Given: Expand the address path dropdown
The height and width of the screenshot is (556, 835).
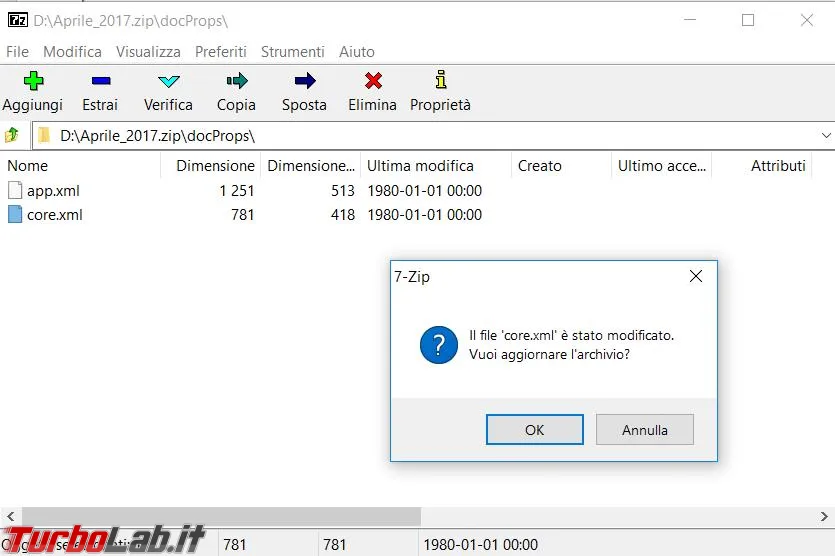Looking at the screenshot, I should 826,136.
